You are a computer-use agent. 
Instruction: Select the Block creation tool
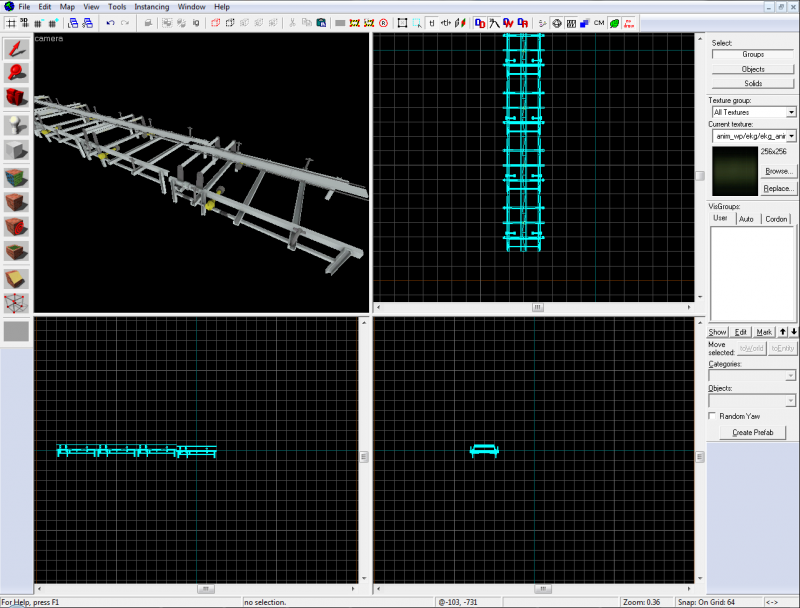[15, 147]
